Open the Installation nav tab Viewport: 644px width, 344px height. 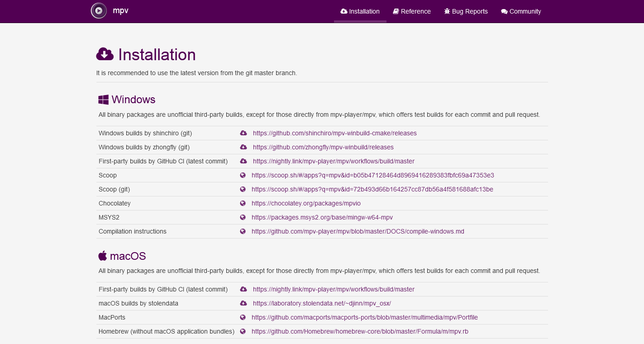[x=360, y=11]
